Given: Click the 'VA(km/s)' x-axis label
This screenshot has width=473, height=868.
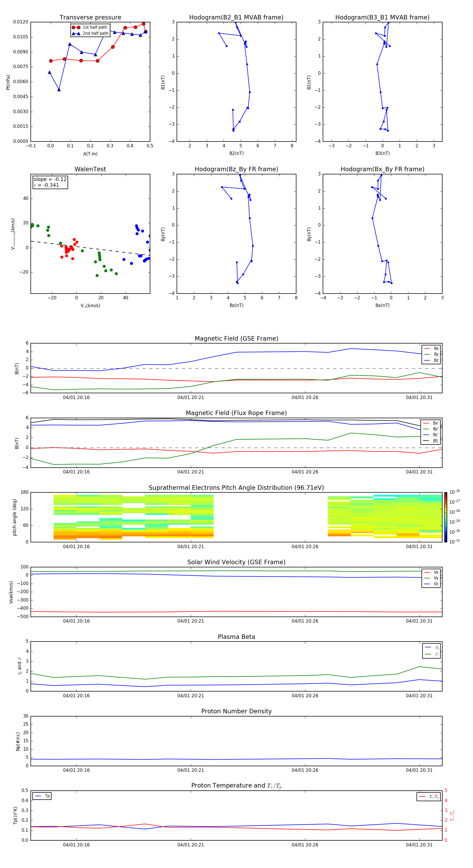Looking at the screenshot, I should (x=90, y=306).
